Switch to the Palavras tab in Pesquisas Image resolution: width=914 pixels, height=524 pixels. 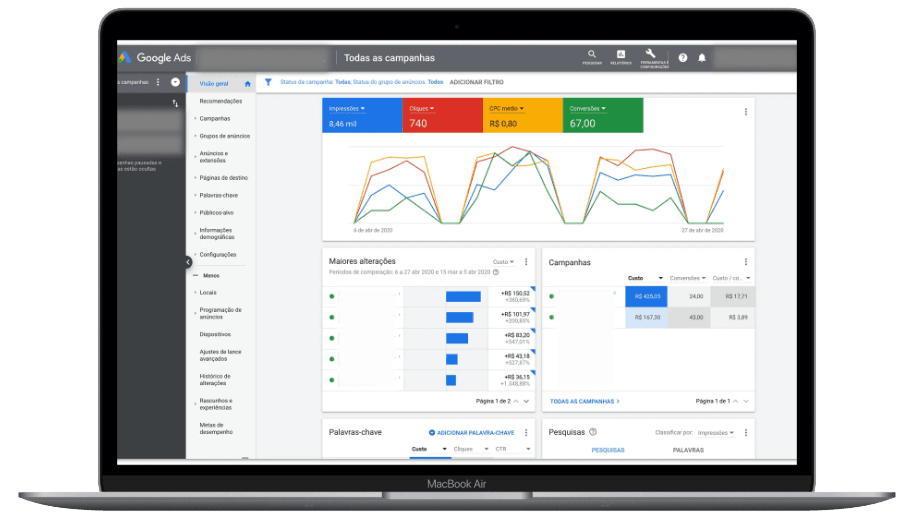687,450
